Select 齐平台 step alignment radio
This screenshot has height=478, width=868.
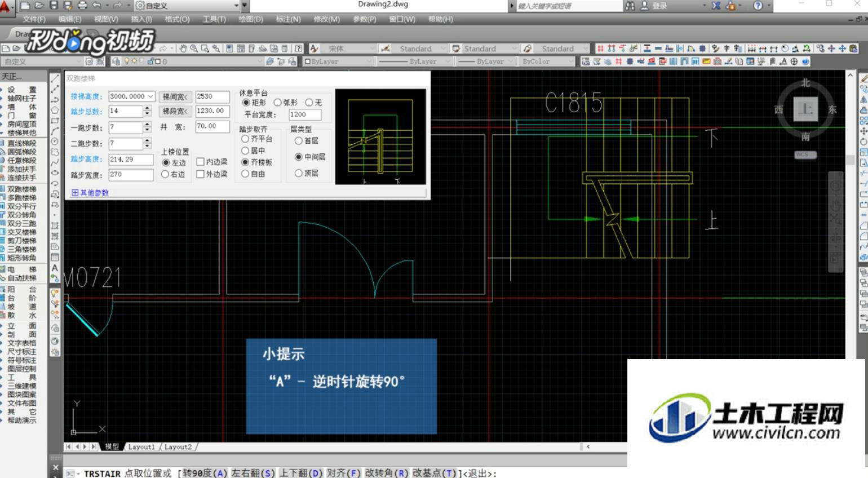(245, 139)
